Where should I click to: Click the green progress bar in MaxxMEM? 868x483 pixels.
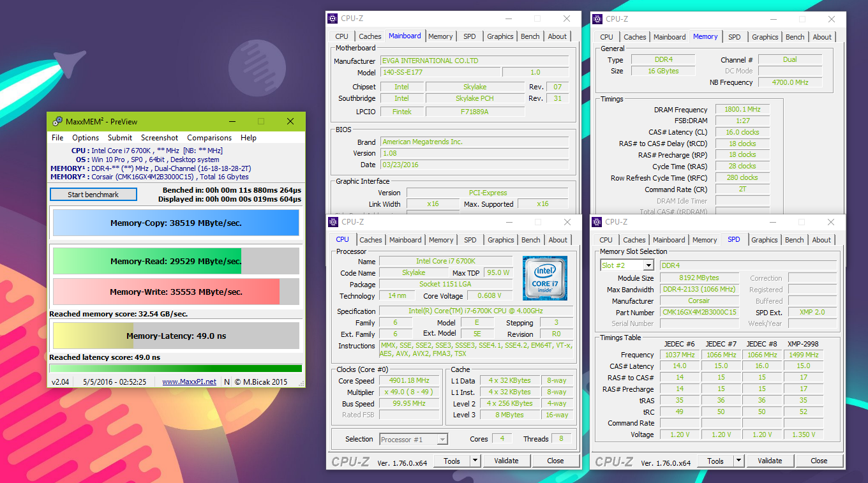[x=176, y=368]
